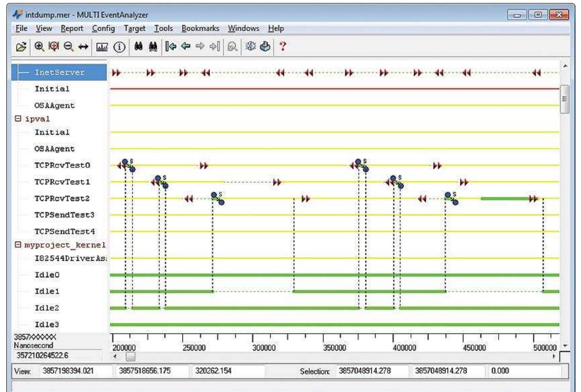The width and height of the screenshot is (581, 392).
Task: Open the Windows menu
Action: tap(243, 29)
